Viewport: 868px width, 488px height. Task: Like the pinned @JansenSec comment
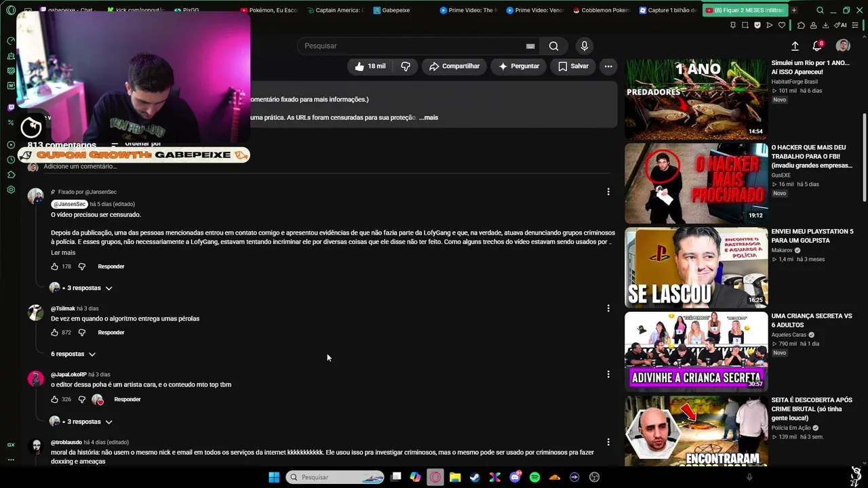(x=55, y=266)
